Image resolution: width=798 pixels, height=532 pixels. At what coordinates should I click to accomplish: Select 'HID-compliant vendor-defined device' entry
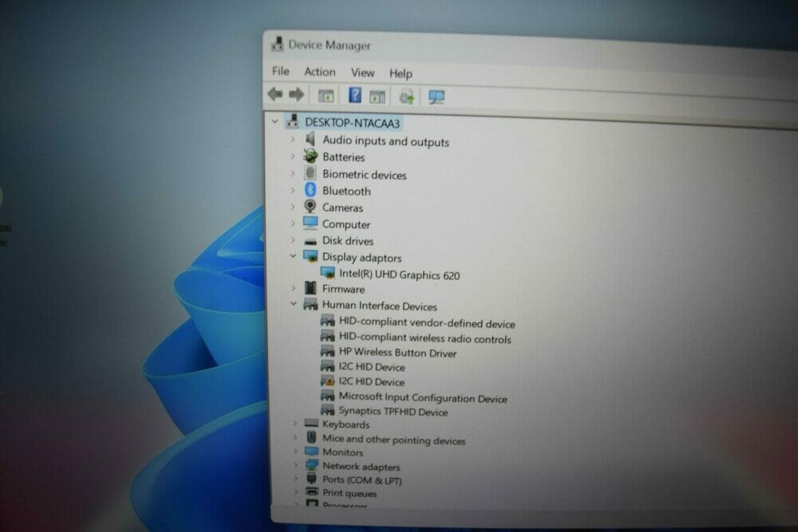(x=427, y=324)
